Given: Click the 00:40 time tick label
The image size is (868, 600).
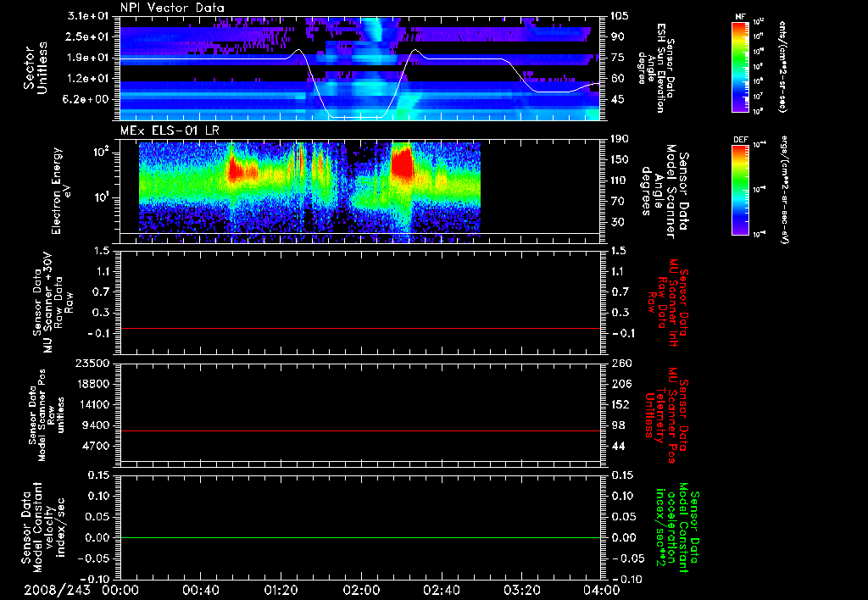Looking at the screenshot, I should point(200,590).
